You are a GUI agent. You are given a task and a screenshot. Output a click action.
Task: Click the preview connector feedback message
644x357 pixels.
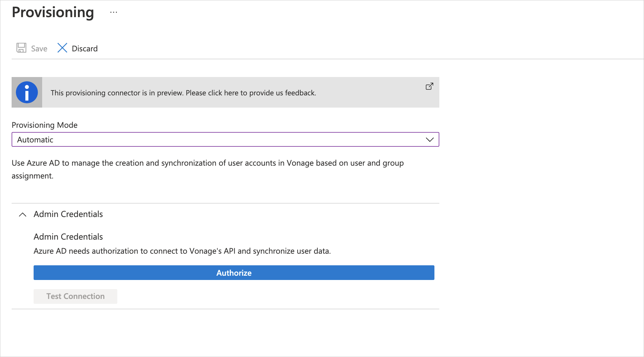point(183,93)
